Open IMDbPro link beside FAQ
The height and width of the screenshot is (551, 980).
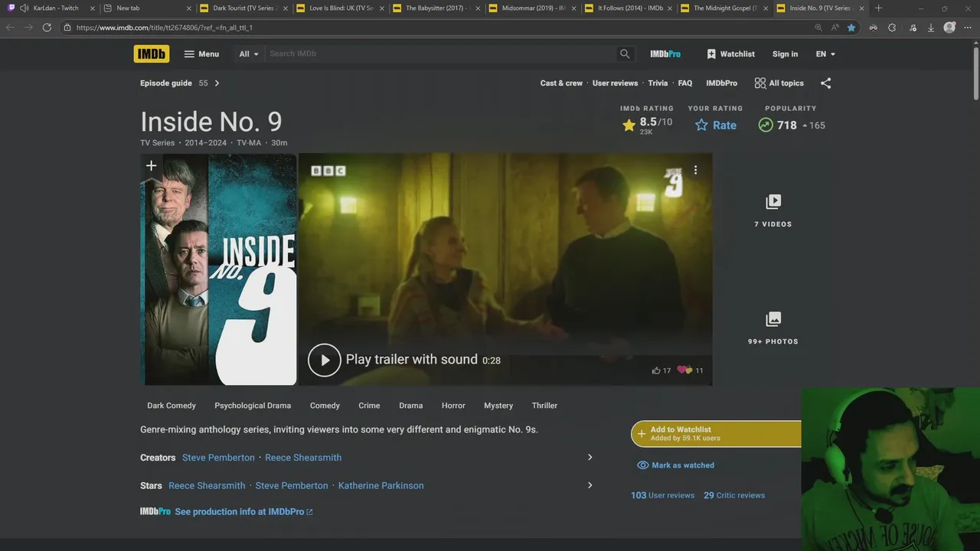[x=721, y=83]
